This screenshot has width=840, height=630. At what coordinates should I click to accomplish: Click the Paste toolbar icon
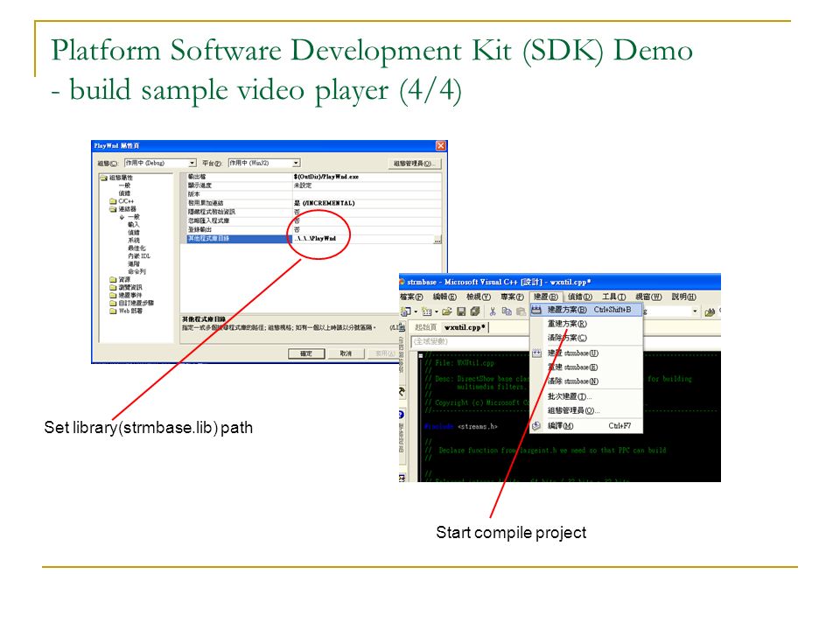521,311
